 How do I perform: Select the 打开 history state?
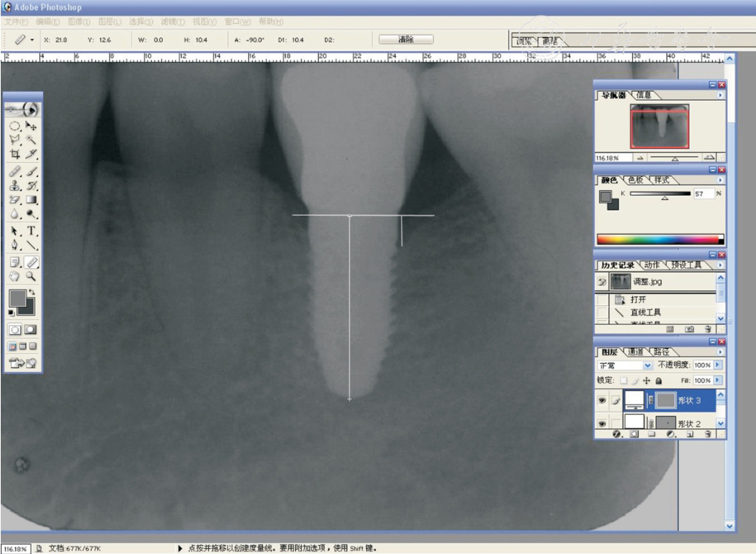click(x=638, y=300)
